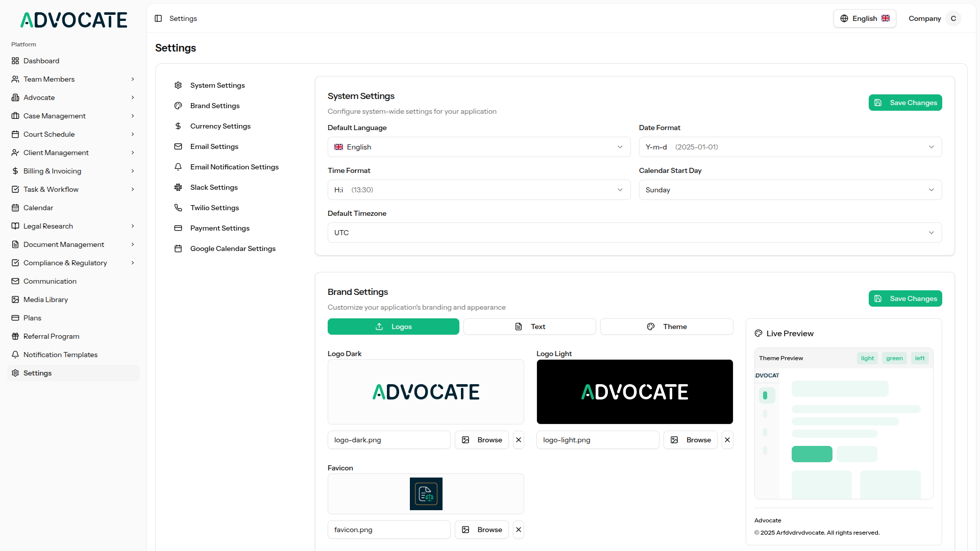Image resolution: width=980 pixels, height=551 pixels.
Task: Click the Currency Settings dollar icon
Action: pyautogui.click(x=178, y=126)
